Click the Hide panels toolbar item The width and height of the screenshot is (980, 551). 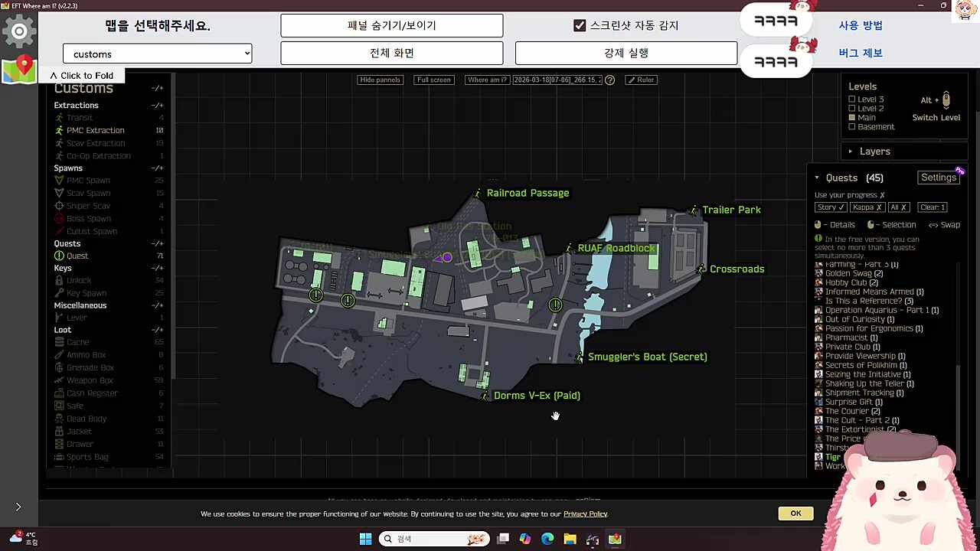pyautogui.click(x=380, y=80)
